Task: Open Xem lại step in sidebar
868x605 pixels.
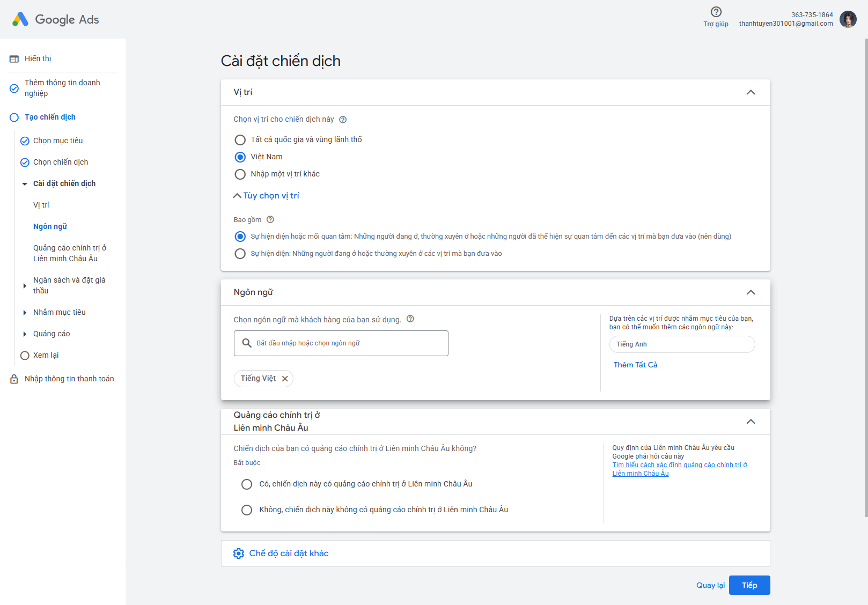Action: coord(46,355)
